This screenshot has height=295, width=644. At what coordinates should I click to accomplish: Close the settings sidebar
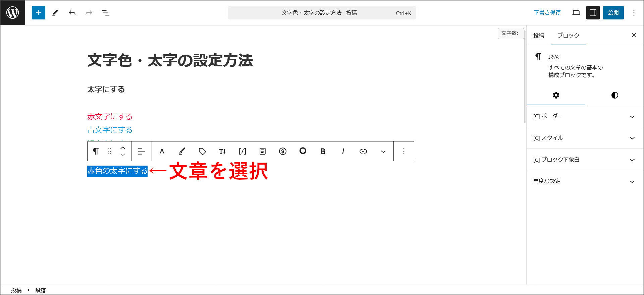[x=634, y=35]
